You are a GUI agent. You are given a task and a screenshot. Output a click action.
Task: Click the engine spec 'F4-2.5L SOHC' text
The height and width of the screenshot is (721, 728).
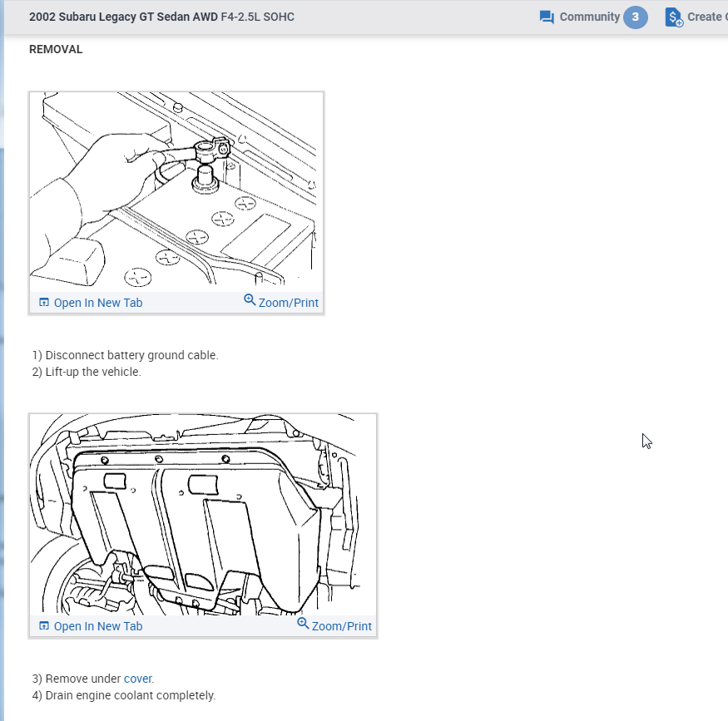click(258, 17)
